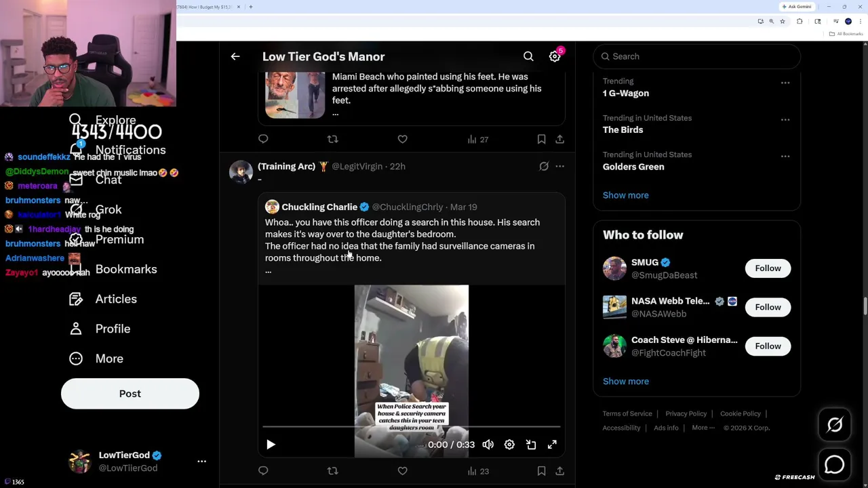The width and height of the screenshot is (868, 488).
Task: Open Cookie Policy link
Action: (741, 413)
